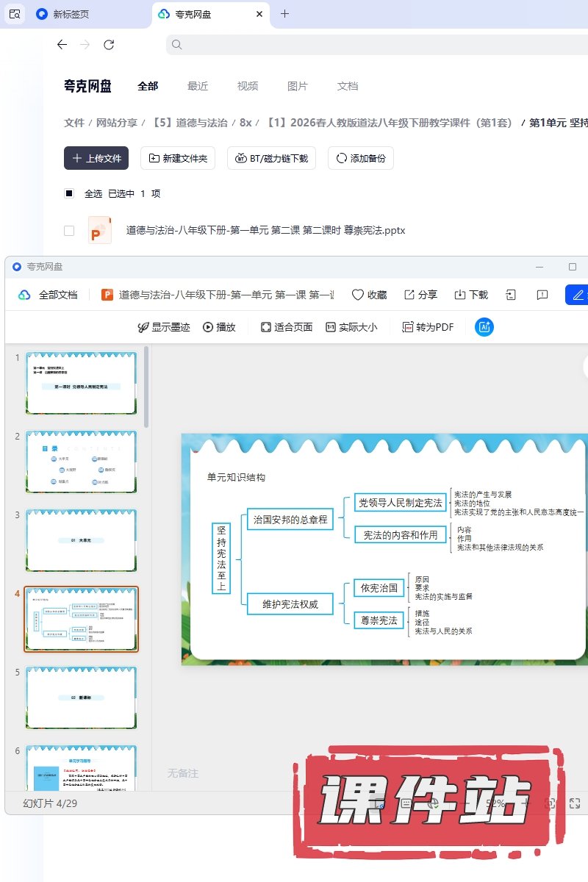Viewport: 588px width, 882px height.
Task: Reload page with browser refresh icon
Action: 109,45
